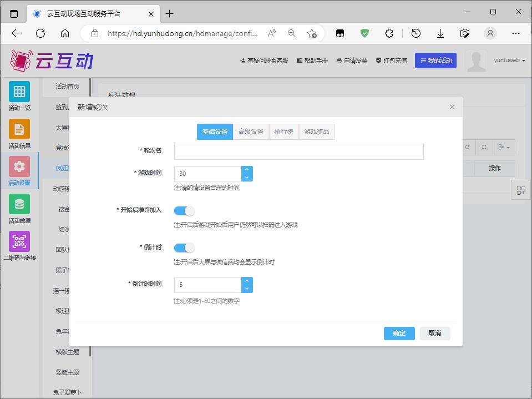Click the refresh icon in the table toolbar
532x399 pixels.
pyautogui.click(x=467, y=147)
